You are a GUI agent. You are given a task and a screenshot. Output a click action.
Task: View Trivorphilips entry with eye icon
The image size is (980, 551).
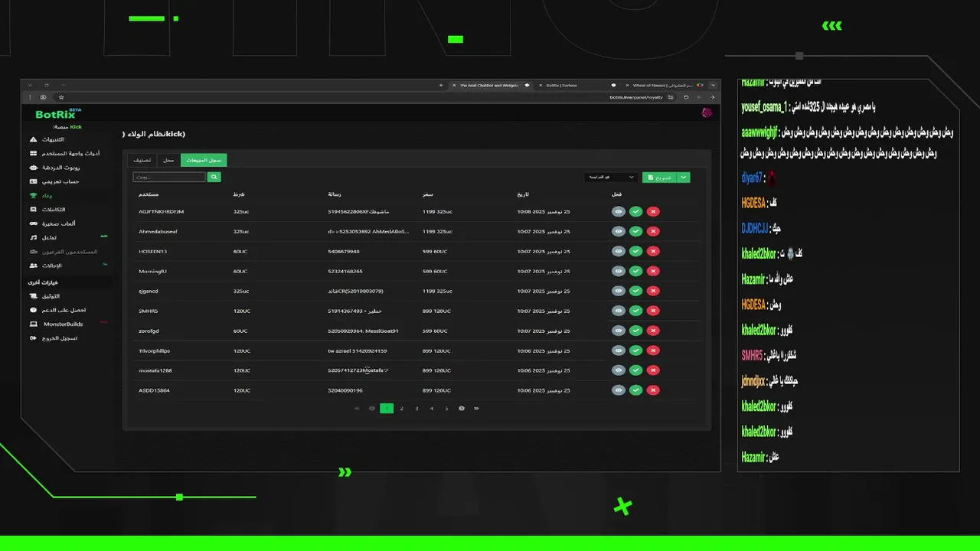(x=619, y=350)
